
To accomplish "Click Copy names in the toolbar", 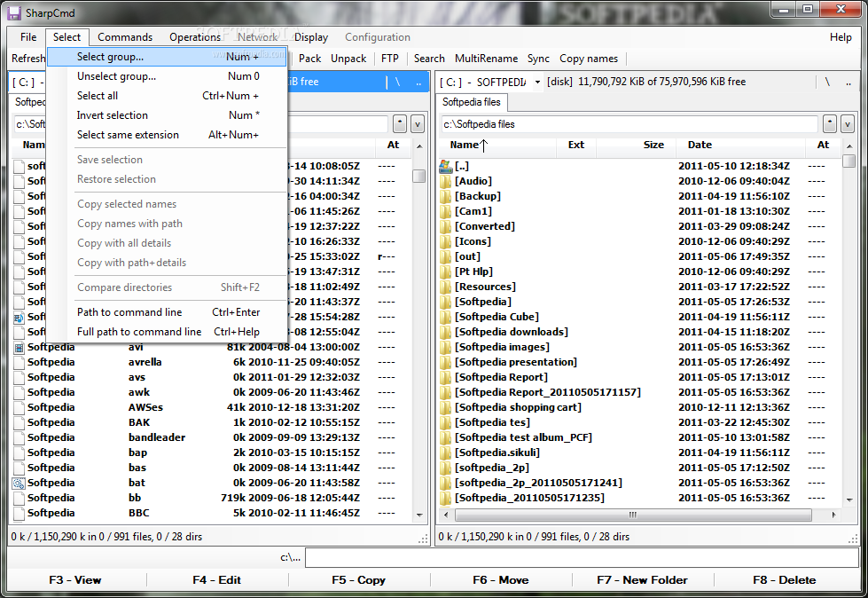I will (589, 59).
